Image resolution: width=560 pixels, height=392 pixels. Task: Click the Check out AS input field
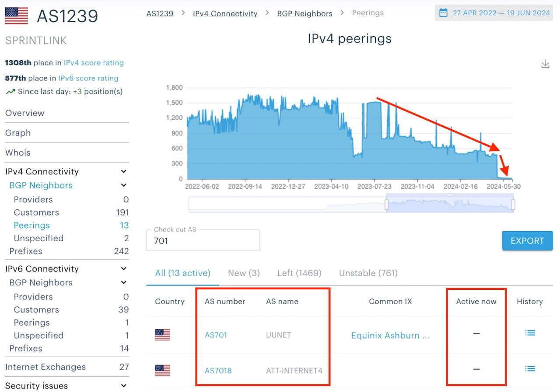[x=203, y=241]
